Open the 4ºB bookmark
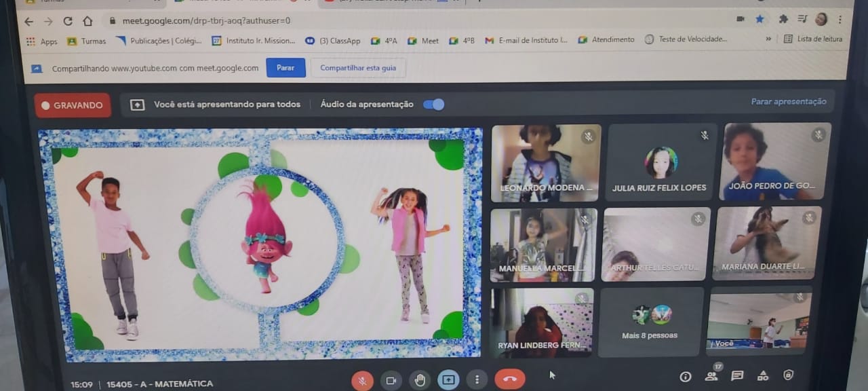The image size is (868, 391). click(x=462, y=41)
